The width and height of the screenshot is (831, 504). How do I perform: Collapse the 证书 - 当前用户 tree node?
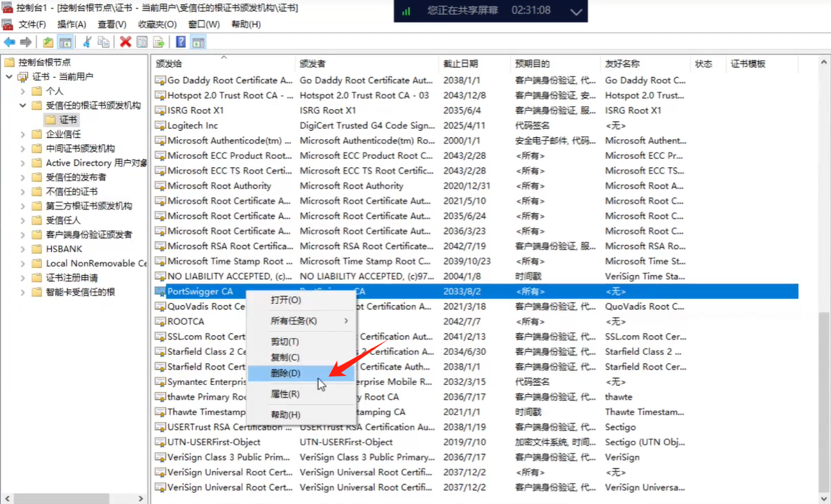coord(9,77)
